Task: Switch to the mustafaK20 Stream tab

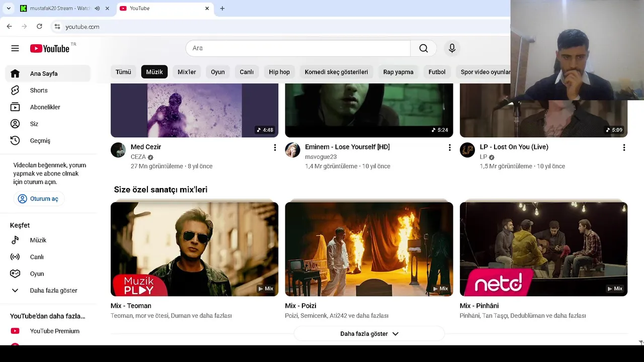Action: [x=59, y=9]
